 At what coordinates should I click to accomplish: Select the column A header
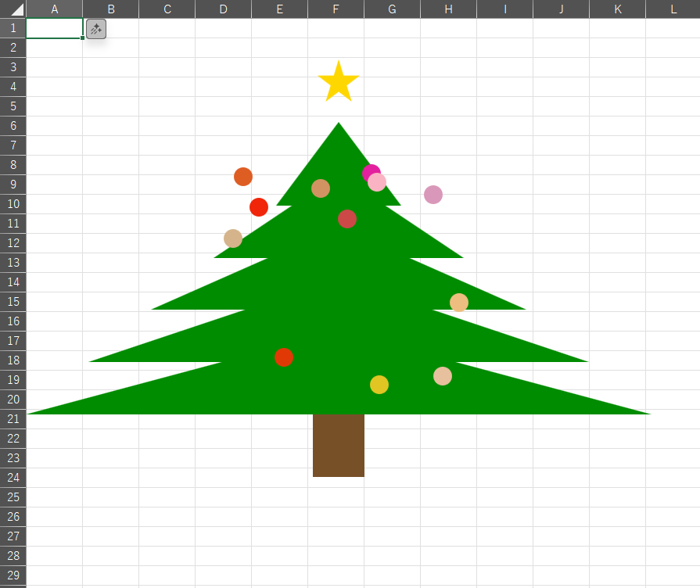54,9
